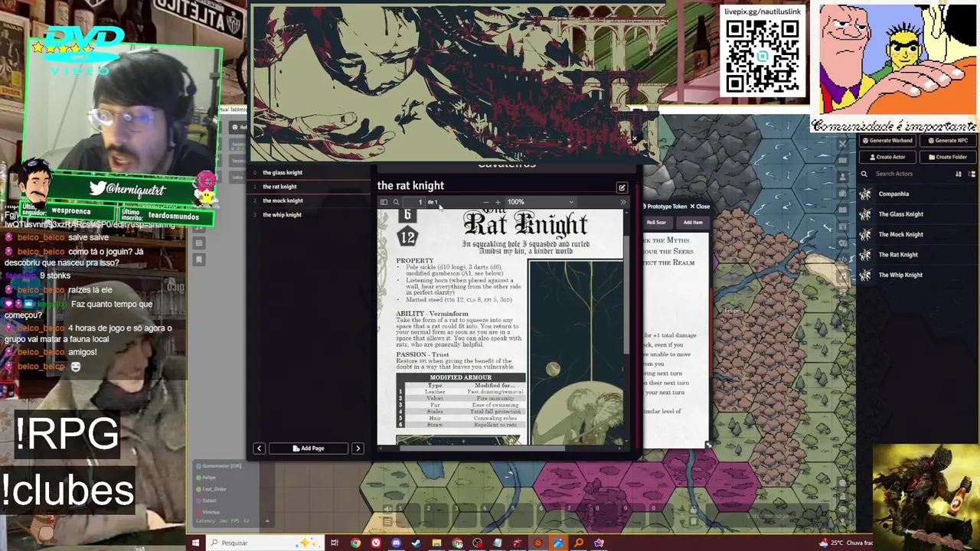980x551 pixels.
Task: Click the edit page icon beside 'the rat knight'
Action: 622,187
